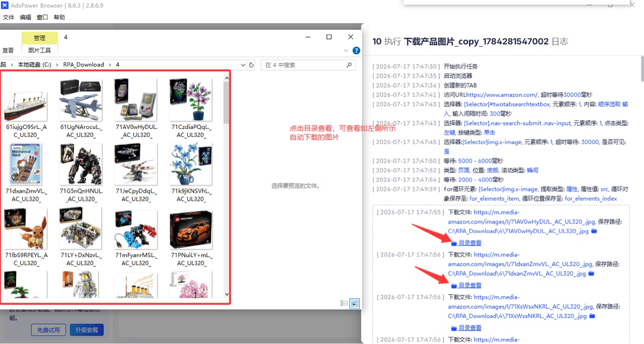The image size is (644, 344).
Task: Click the 免费试用 button
Action: [x=48, y=330]
